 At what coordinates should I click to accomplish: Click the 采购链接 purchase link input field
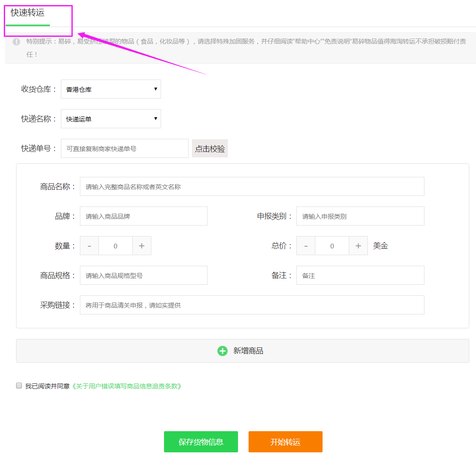point(252,305)
